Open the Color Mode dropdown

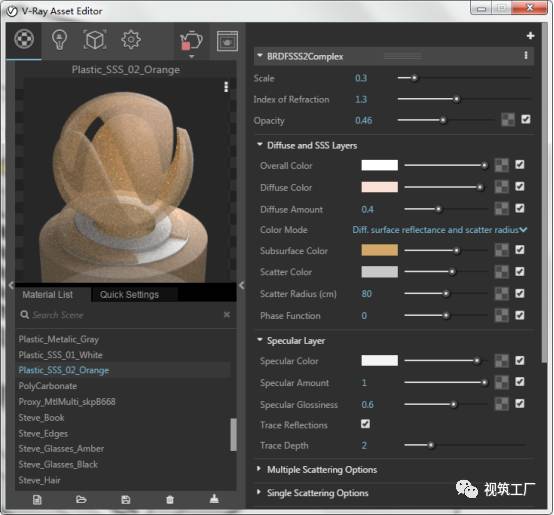coord(440,230)
